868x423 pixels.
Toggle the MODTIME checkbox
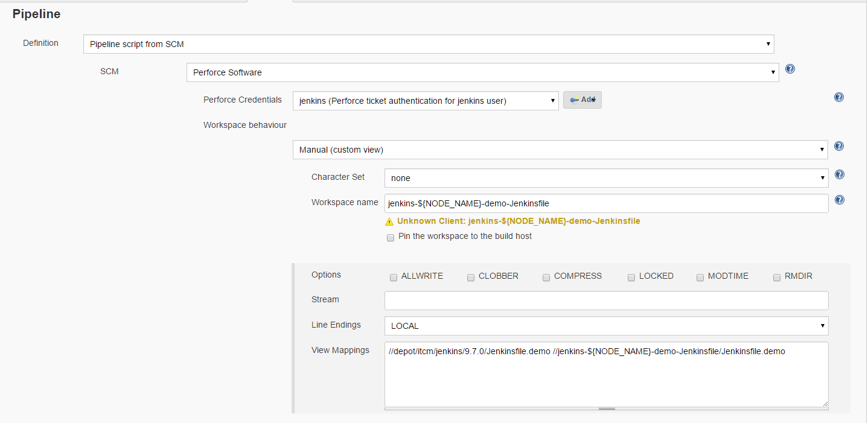pos(700,278)
